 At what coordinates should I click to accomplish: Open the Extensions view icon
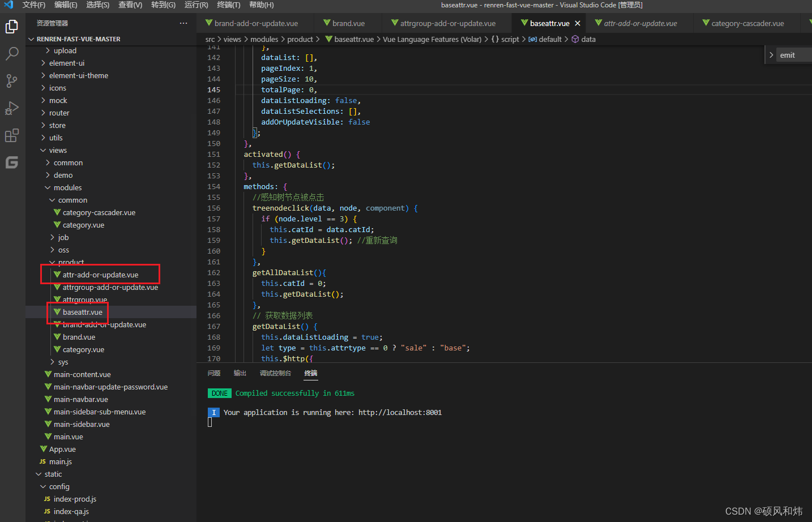pyautogui.click(x=12, y=135)
